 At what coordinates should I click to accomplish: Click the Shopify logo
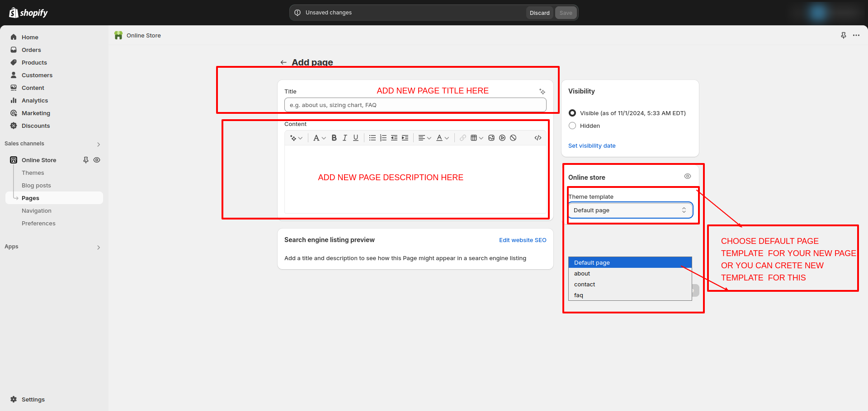(x=28, y=13)
